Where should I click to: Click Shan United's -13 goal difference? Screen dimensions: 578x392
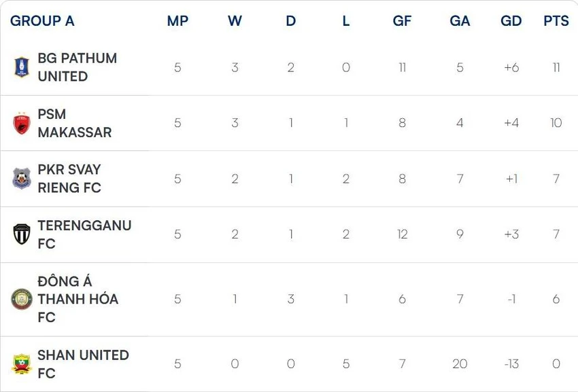click(511, 364)
